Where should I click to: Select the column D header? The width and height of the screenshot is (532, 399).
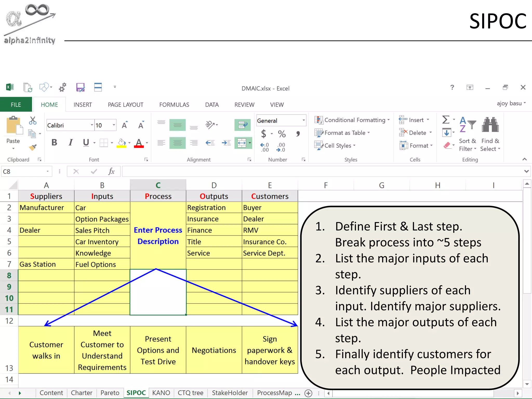point(214,185)
